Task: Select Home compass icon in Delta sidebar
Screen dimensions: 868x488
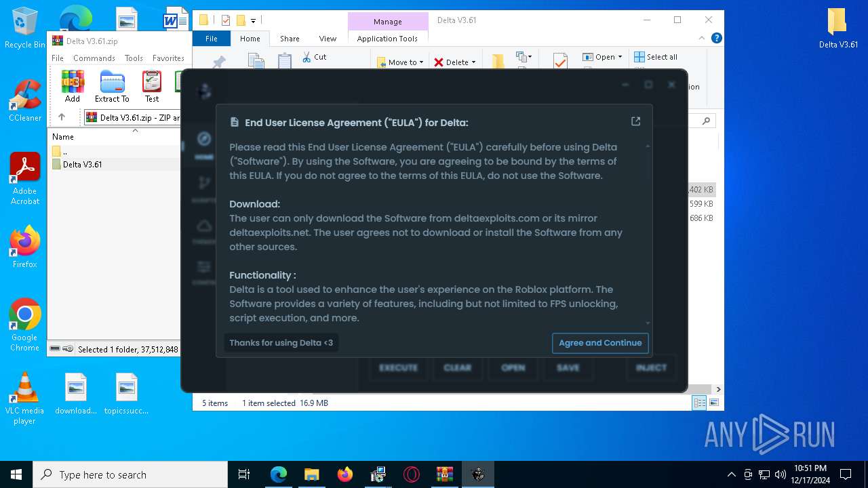Action: coord(204,140)
